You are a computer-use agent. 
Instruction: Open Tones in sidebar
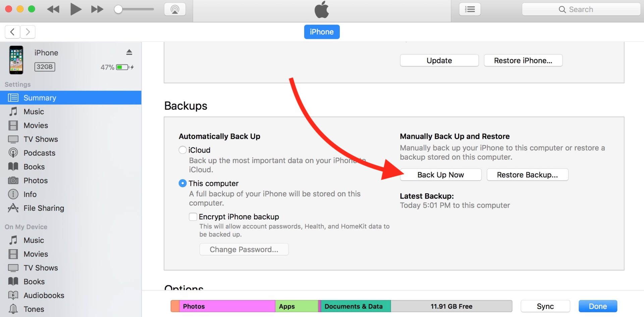click(x=70, y=309)
